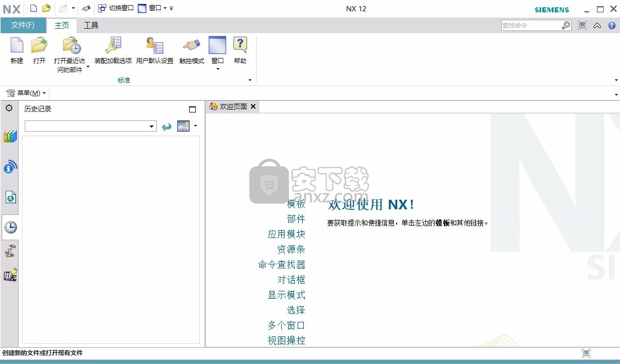
Task: Open the process studio icon in sidebar
Action: [10, 250]
